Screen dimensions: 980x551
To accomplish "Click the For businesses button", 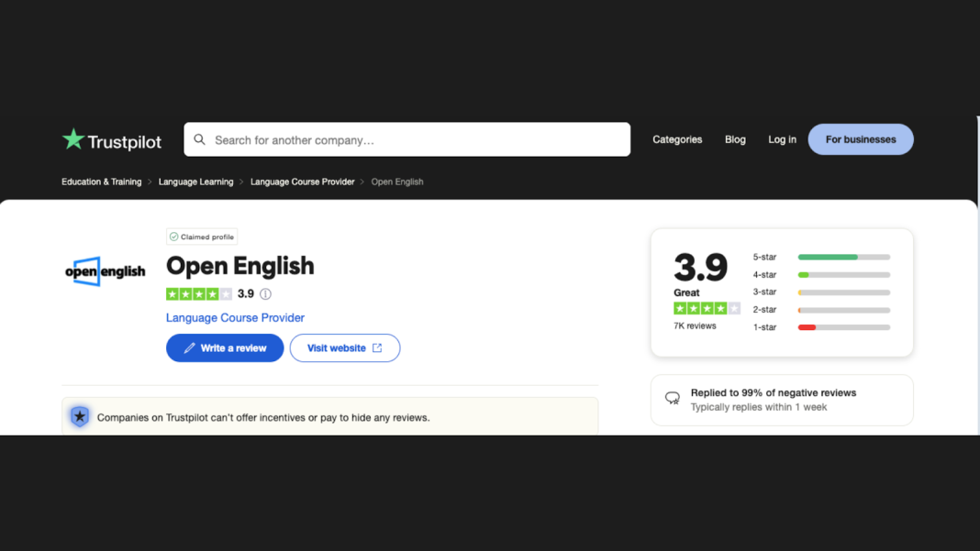I will 861,139.
